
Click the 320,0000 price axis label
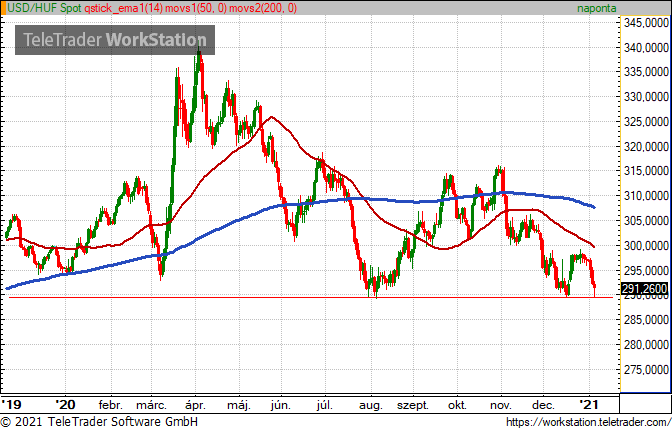[646, 147]
